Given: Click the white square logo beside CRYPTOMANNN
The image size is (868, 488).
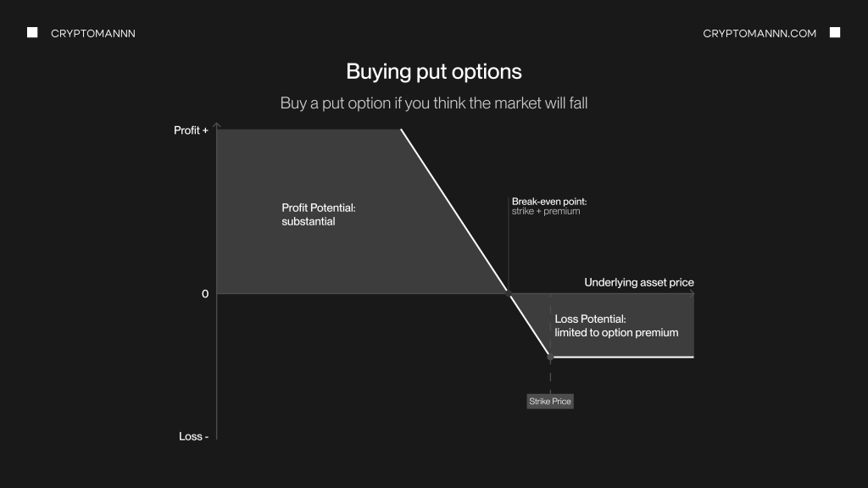Looking at the screenshot, I should [x=32, y=33].
